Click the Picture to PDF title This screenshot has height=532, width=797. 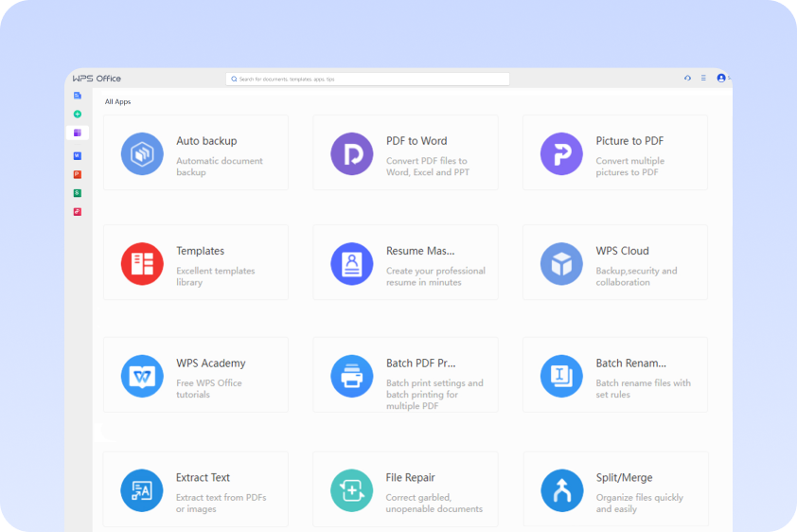point(629,141)
